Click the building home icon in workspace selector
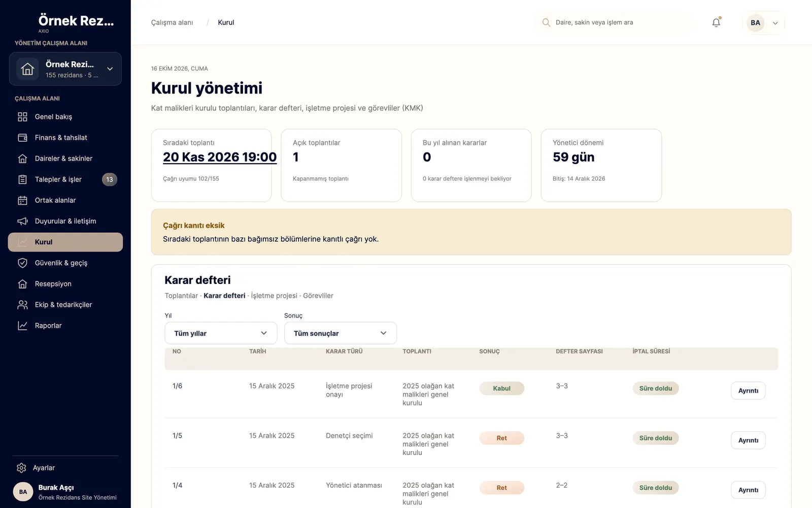 pos(27,69)
